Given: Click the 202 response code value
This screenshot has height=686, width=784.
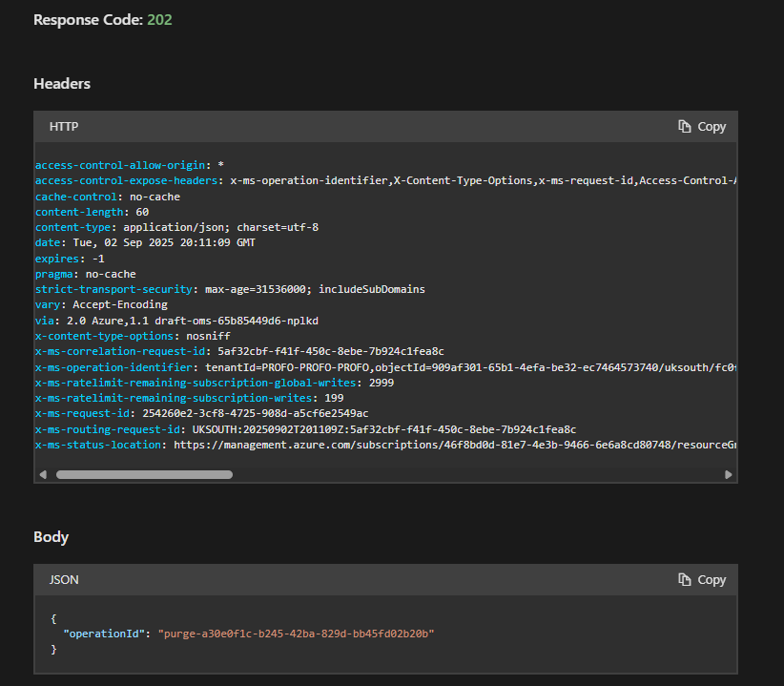Looking at the screenshot, I should (159, 19).
